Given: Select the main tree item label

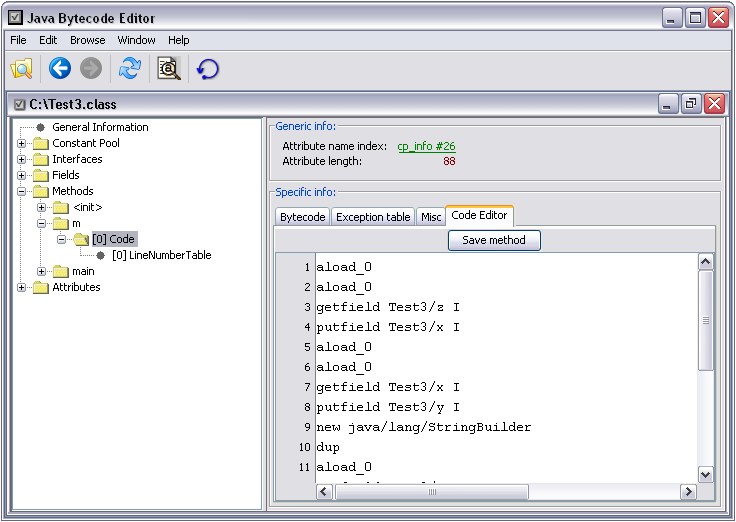Looking at the screenshot, I should [83, 271].
